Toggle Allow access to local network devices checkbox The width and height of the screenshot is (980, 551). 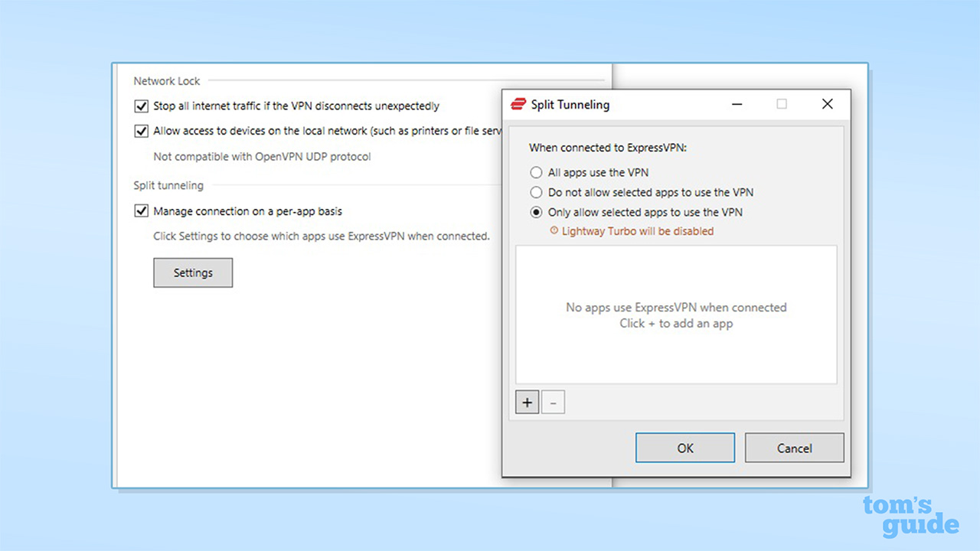(x=141, y=131)
